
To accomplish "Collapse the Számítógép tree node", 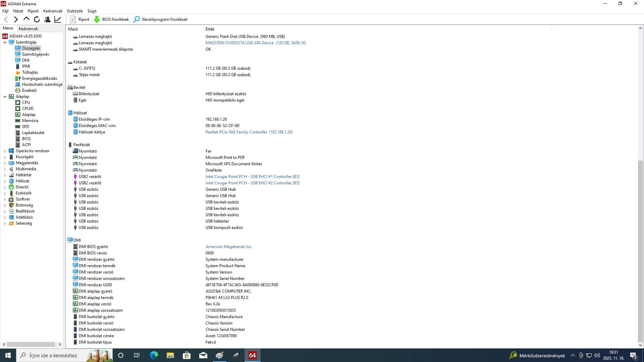I will [5, 42].
